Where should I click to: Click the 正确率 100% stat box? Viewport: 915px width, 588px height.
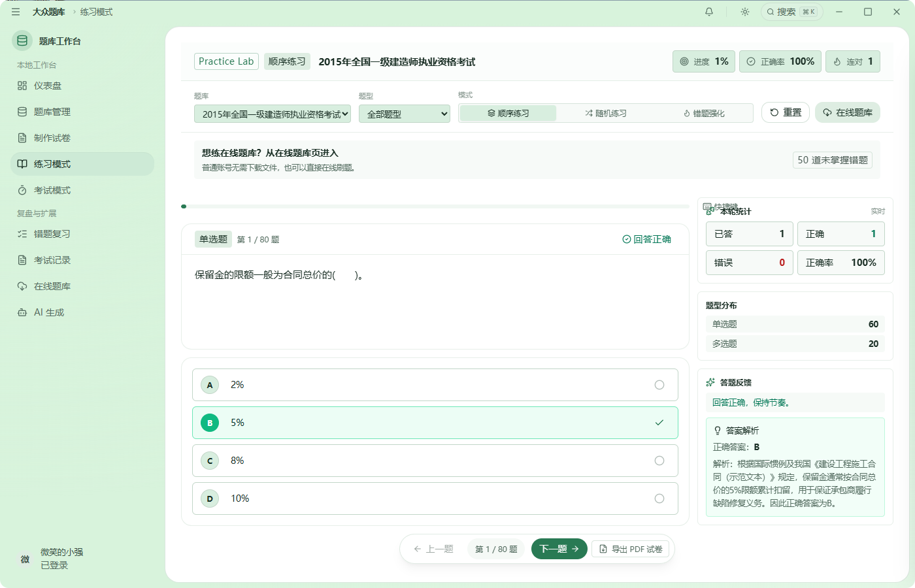pyautogui.click(x=841, y=263)
